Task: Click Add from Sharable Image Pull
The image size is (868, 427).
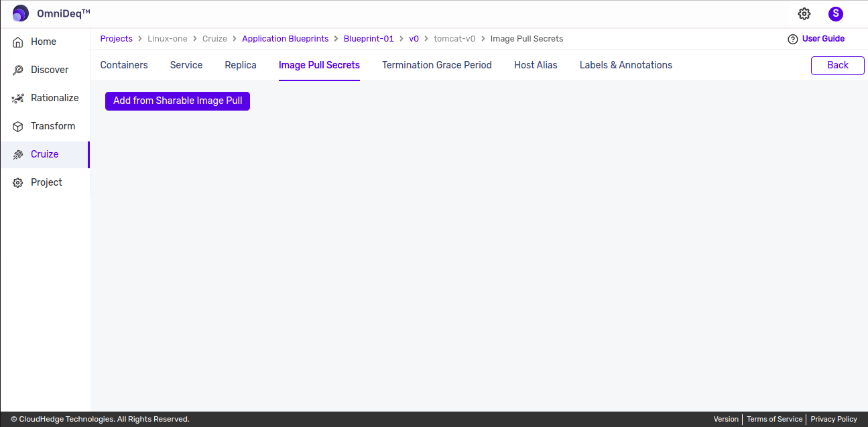Action: point(178,101)
